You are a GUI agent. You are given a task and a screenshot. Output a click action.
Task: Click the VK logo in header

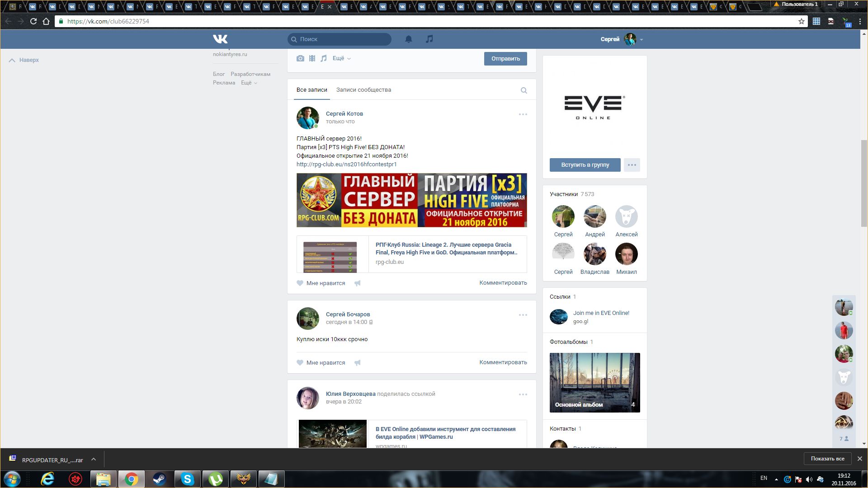click(x=220, y=39)
